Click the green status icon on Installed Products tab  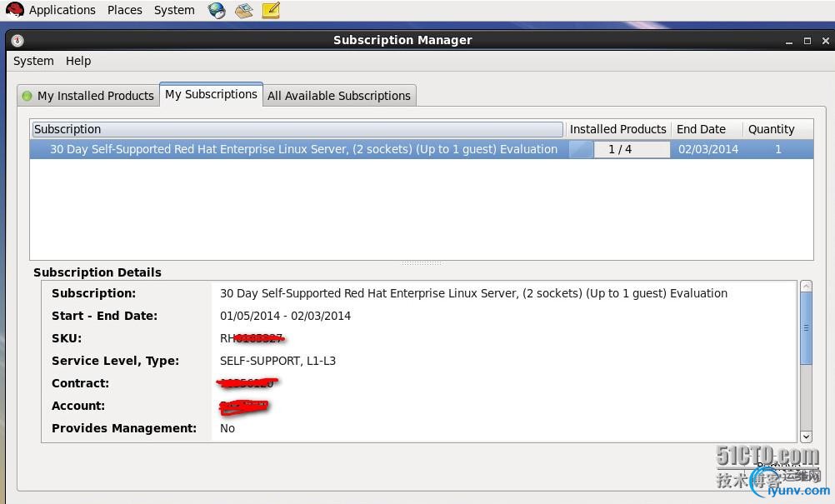pyautogui.click(x=27, y=96)
